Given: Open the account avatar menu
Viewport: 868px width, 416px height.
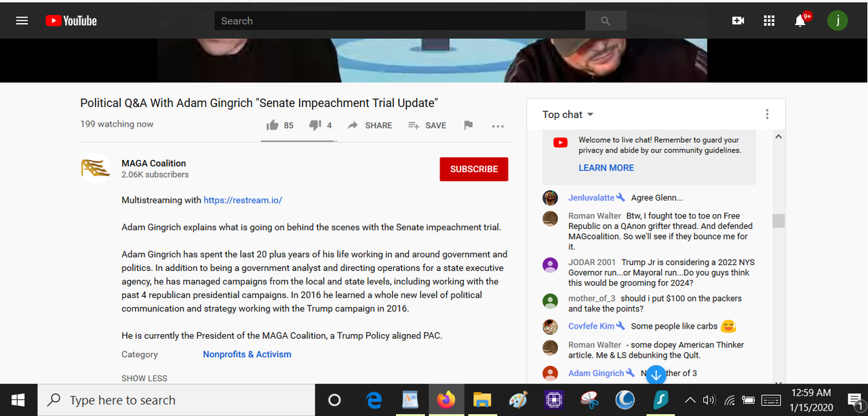Looking at the screenshot, I should point(837,20).
